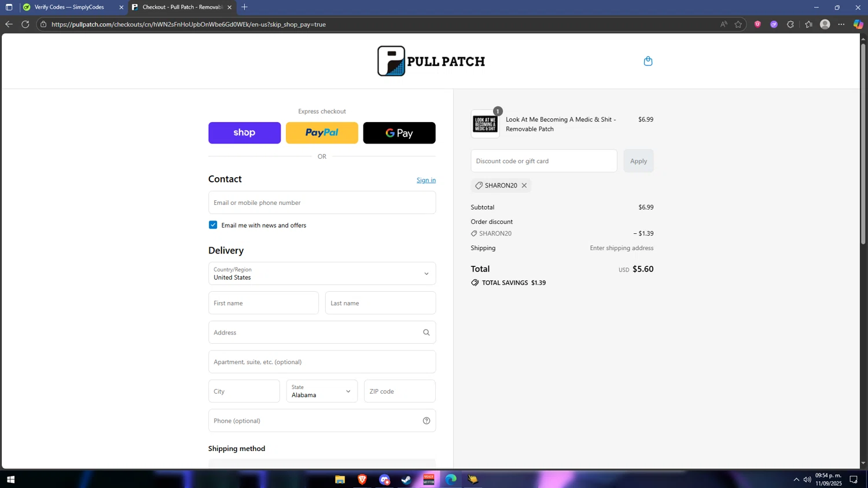868x488 pixels.
Task: Pay with Shop Pay button
Action: pyautogui.click(x=245, y=133)
